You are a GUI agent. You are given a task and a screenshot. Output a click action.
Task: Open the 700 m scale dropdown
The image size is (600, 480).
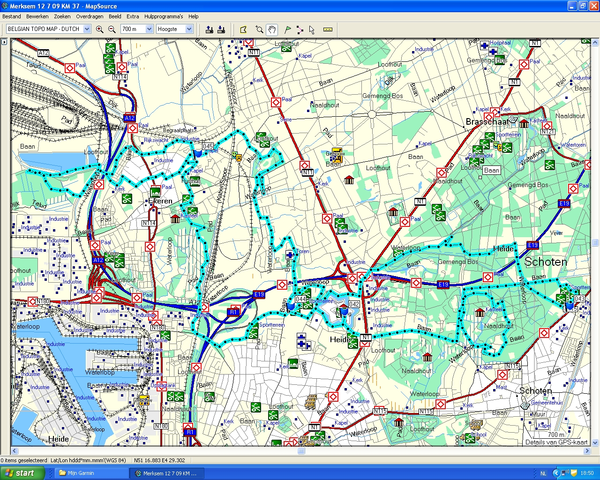pyautogui.click(x=149, y=30)
